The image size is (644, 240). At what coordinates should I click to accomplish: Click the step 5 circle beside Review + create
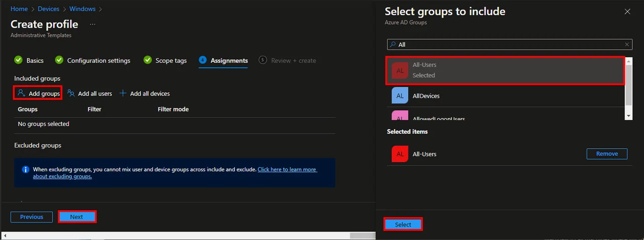263,60
